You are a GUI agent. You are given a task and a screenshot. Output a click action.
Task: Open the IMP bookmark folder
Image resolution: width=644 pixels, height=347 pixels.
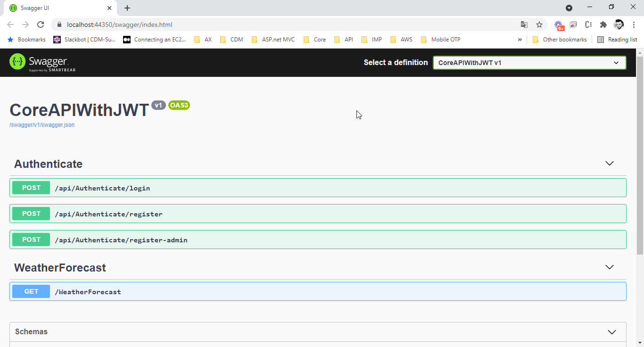pyautogui.click(x=372, y=40)
